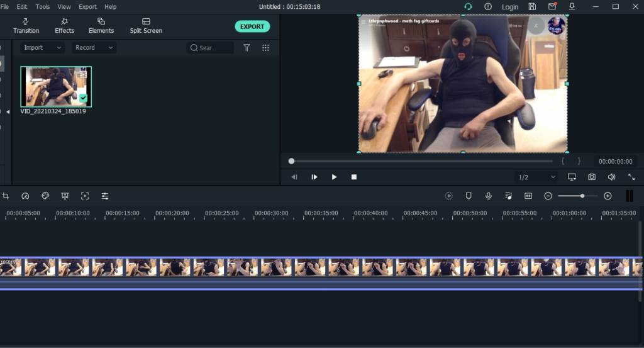Expand the Import dropdown
The width and height of the screenshot is (644, 348).
(42, 48)
